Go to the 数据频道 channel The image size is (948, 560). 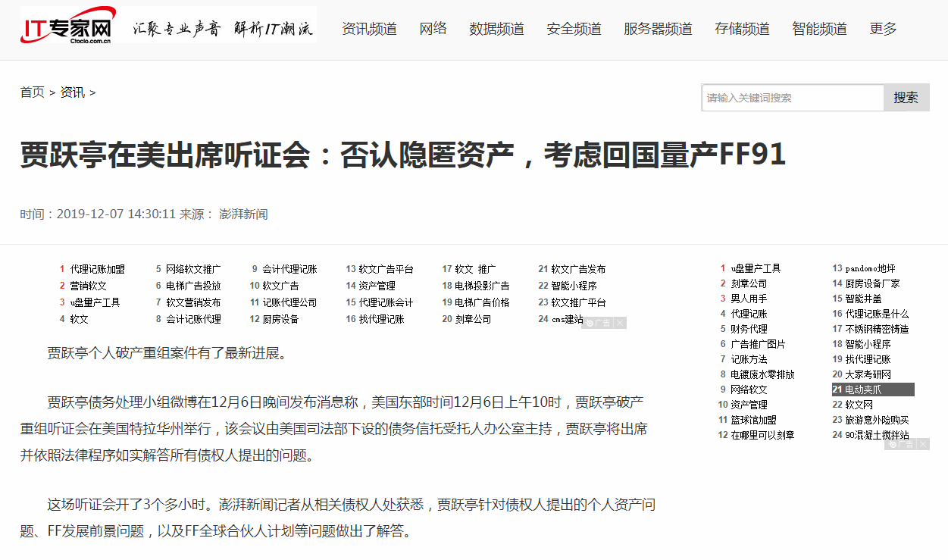496,29
